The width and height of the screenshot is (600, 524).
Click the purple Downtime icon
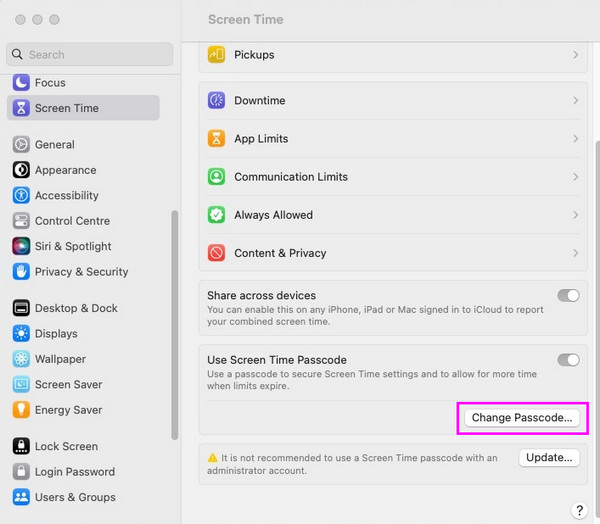pos(216,100)
